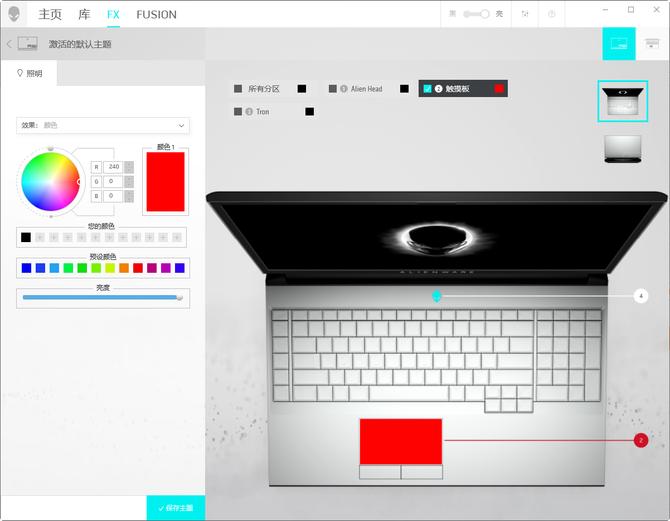Enable the Alien Head zone checkbox

(332, 88)
